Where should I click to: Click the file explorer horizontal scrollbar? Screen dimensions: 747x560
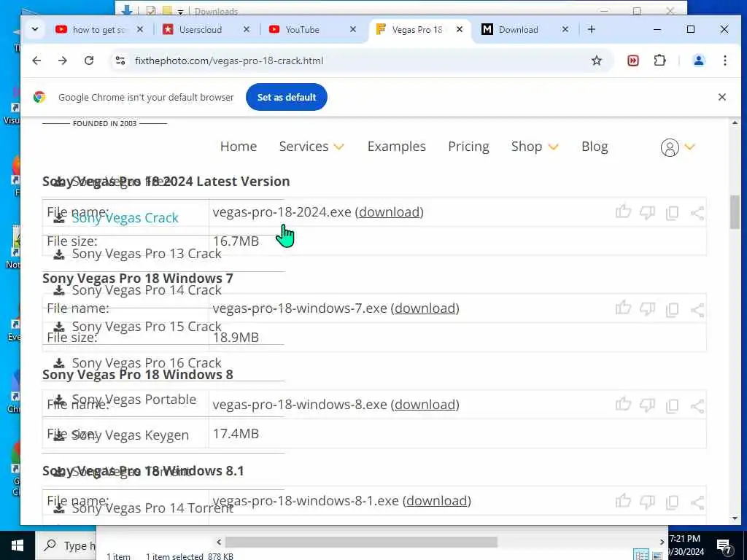pos(362,542)
